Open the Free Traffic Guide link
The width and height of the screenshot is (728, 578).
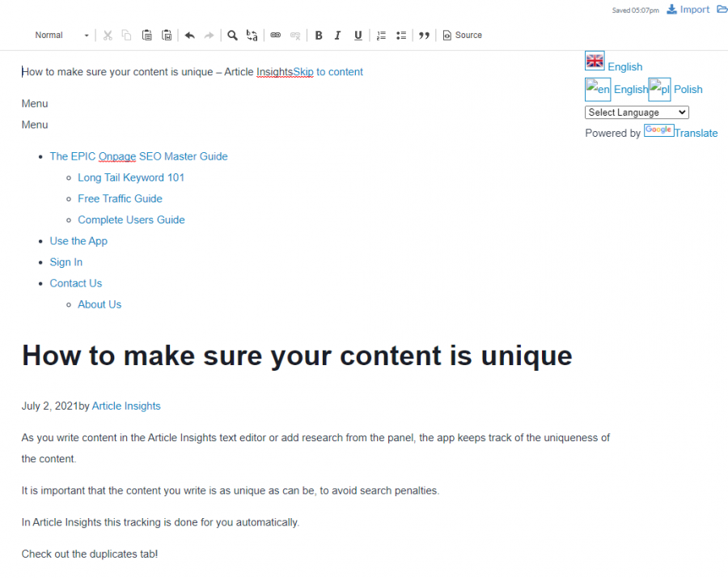coord(120,199)
